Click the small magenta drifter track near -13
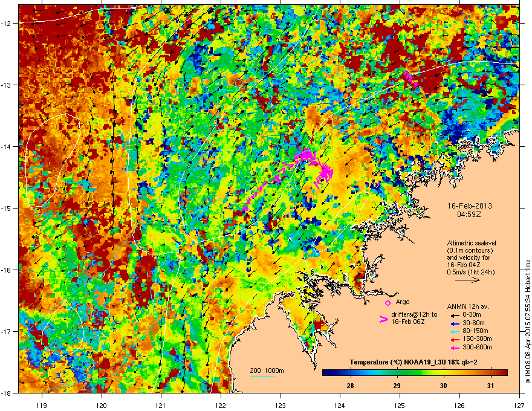Viewport: 532px width, 411px height. tap(410, 79)
